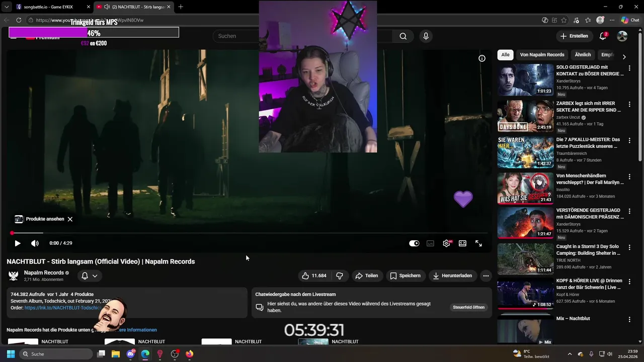Start voice search with the microphone
The height and width of the screenshot is (362, 644).
426,36
